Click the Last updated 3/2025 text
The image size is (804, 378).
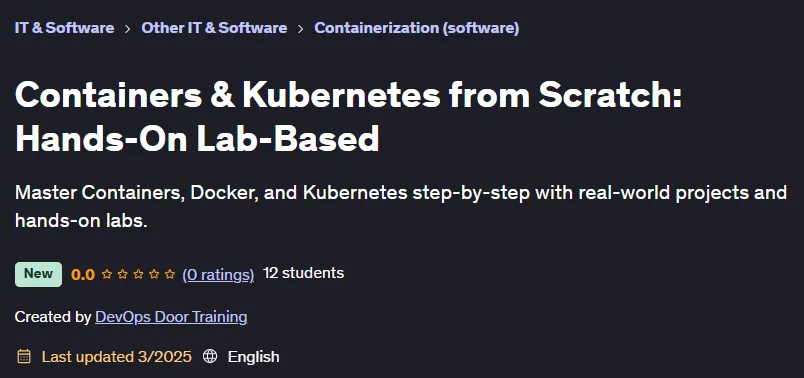[117, 356]
